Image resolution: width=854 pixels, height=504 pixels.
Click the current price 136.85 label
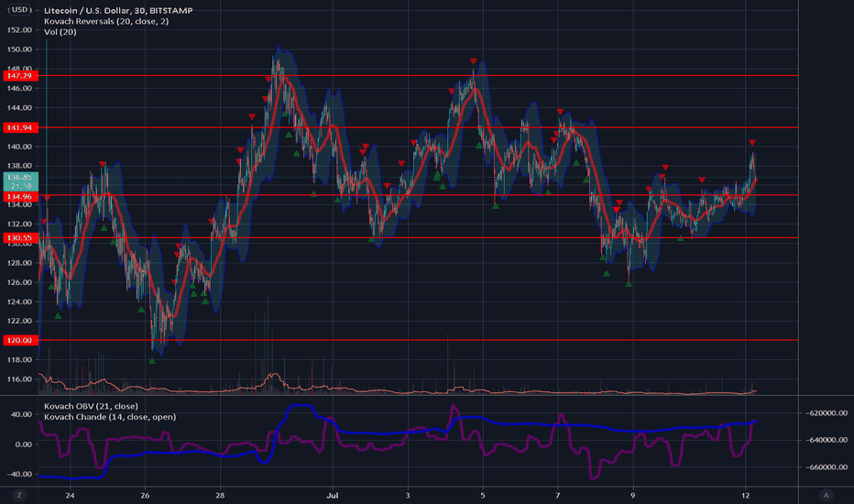[20, 181]
